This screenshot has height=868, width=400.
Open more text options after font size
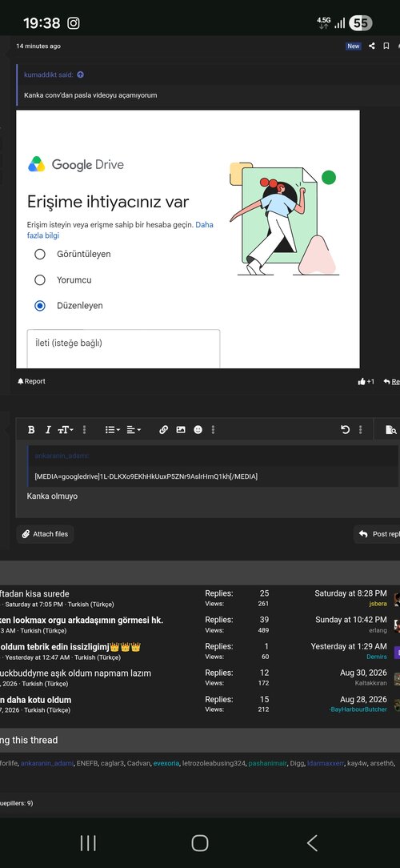point(84,429)
